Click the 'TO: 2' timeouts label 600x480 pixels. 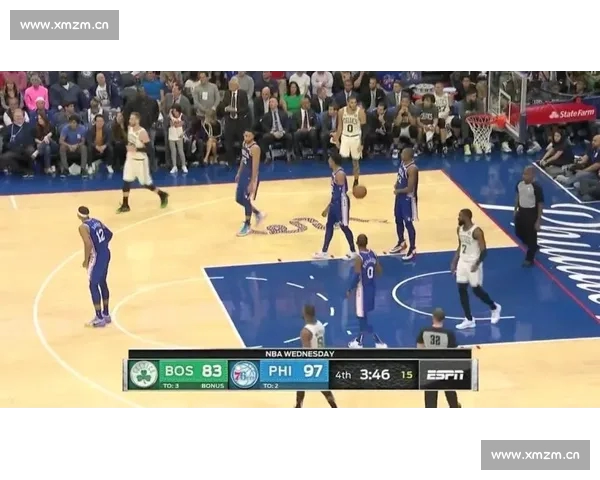point(271,385)
